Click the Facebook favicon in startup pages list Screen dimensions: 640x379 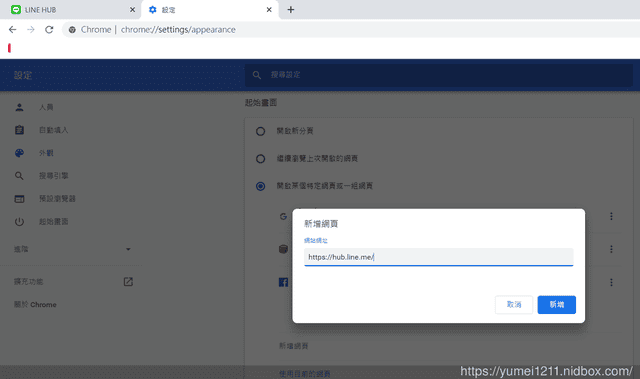(283, 282)
